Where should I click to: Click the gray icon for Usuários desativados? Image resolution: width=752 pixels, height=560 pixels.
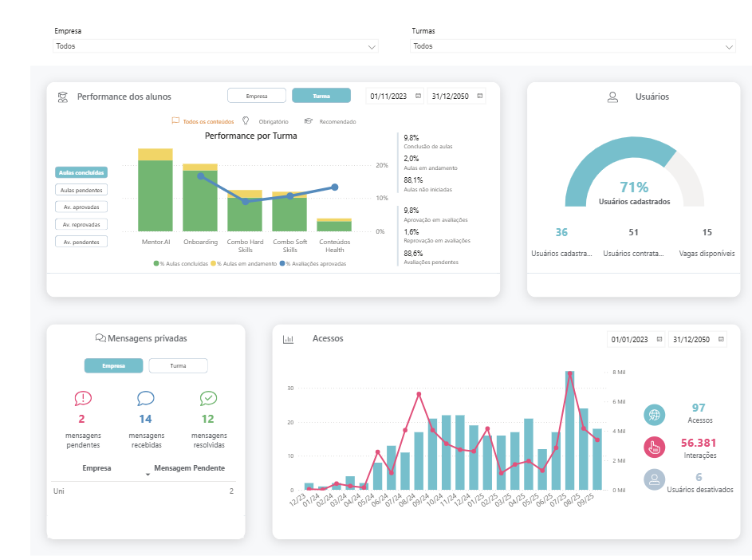(655, 479)
